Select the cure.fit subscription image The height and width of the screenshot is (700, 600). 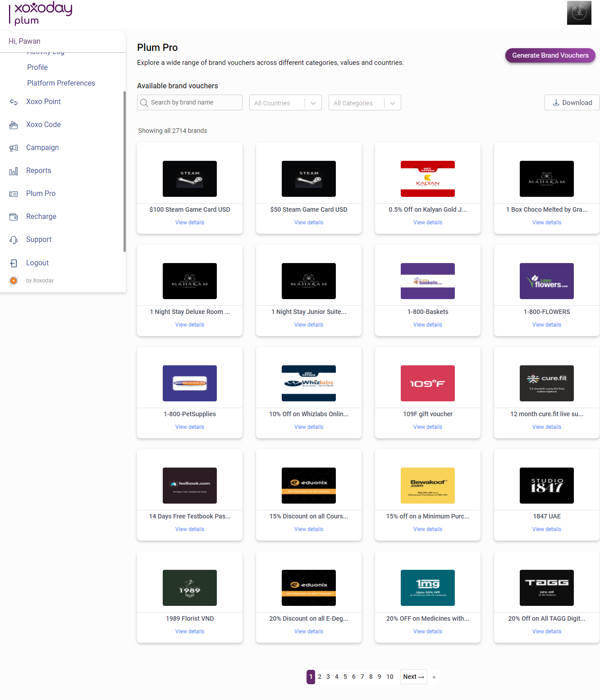(x=547, y=383)
